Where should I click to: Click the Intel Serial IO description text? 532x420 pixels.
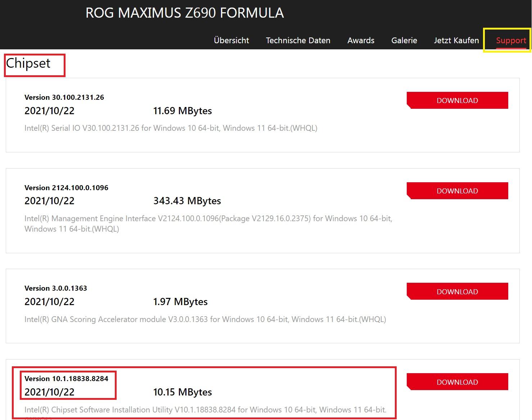[x=171, y=128]
